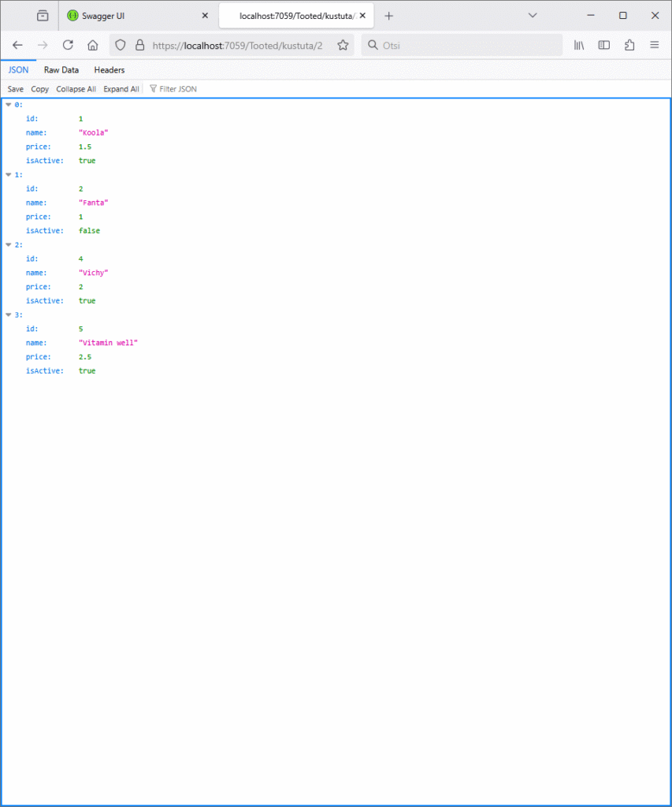This screenshot has height=807, width=672.
Task: Open the Firefox library icon
Action: click(x=579, y=45)
